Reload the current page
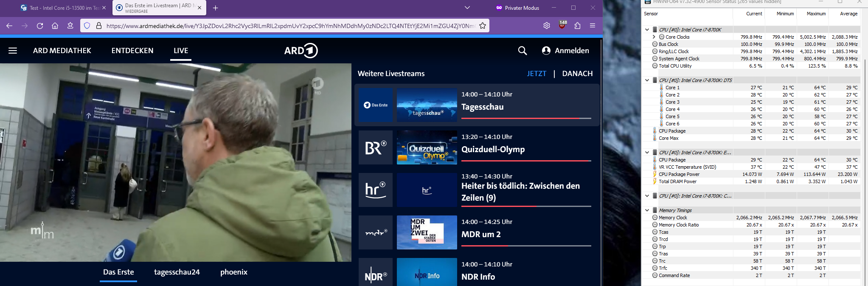Screen dimensions: 868x286 [40, 25]
